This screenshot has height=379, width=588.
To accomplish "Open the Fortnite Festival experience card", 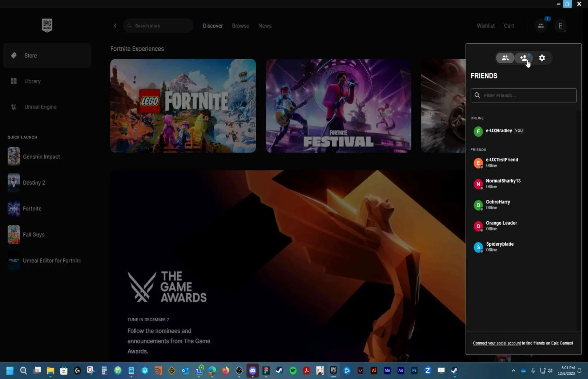I will (x=338, y=106).
